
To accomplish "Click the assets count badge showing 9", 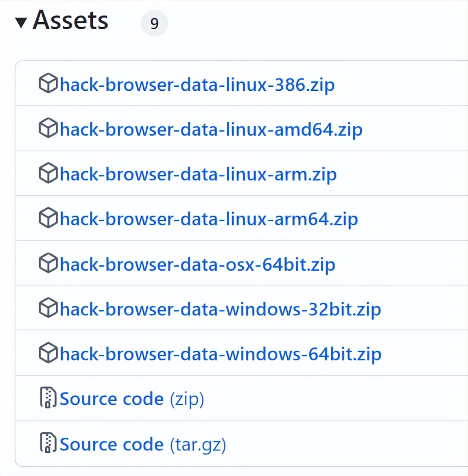I will tap(154, 24).
